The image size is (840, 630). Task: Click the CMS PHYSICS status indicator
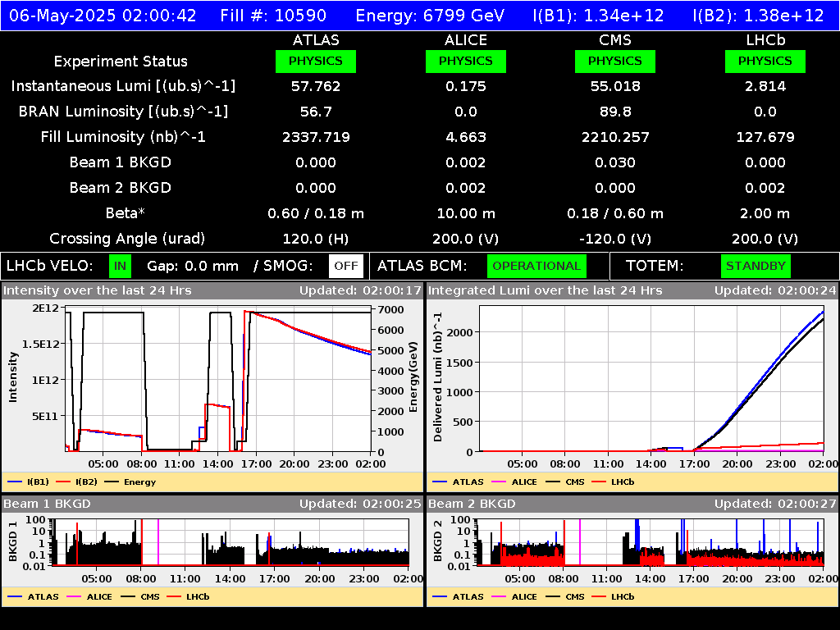pos(615,61)
